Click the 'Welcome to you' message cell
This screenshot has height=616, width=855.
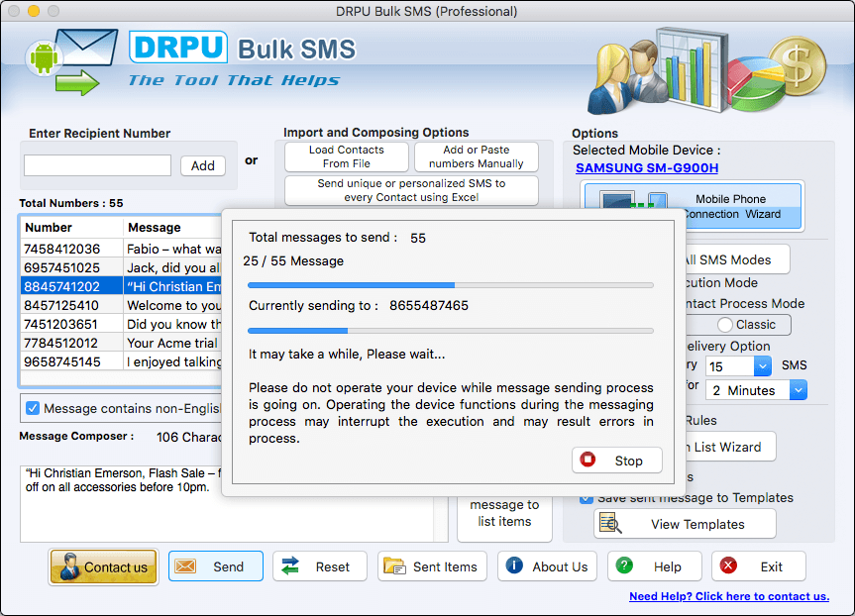(172, 305)
